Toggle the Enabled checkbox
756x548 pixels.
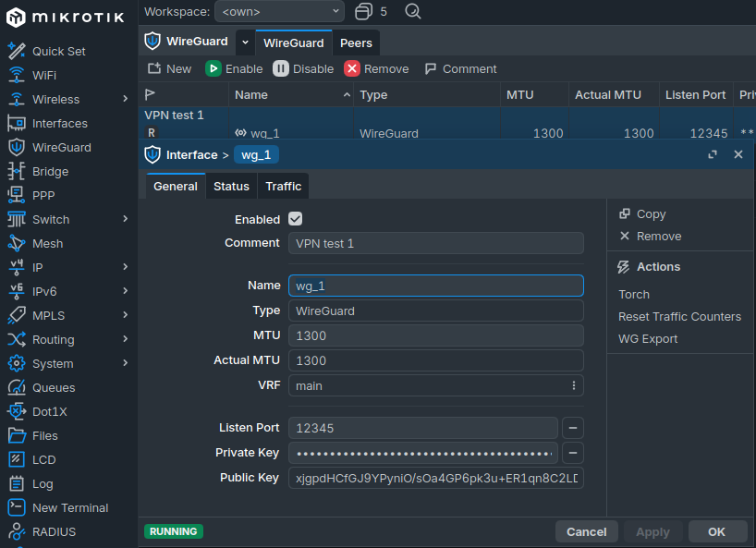(295, 219)
